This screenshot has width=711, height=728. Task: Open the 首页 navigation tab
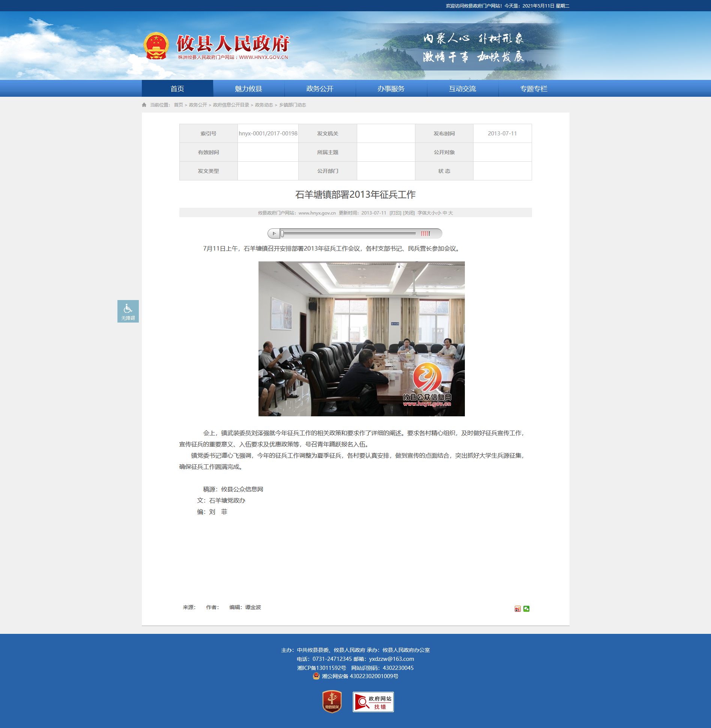[x=177, y=89]
